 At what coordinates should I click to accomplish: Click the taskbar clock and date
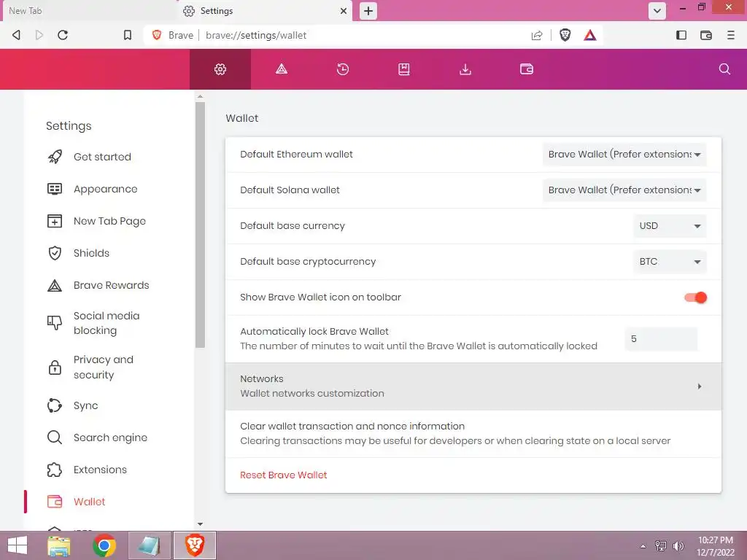(x=716, y=546)
